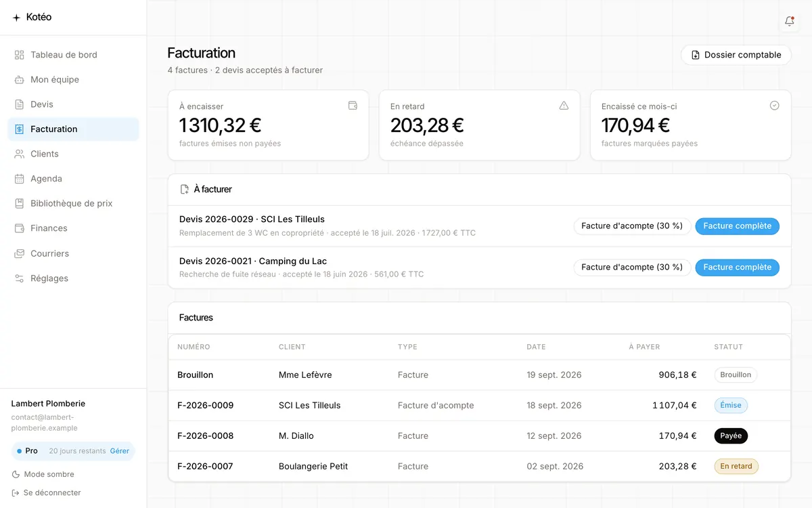The height and width of the screenshot is (508, 812).
Task: Open Devis 2026-0029 SCI Les Tilleuls
Action: 252,219
